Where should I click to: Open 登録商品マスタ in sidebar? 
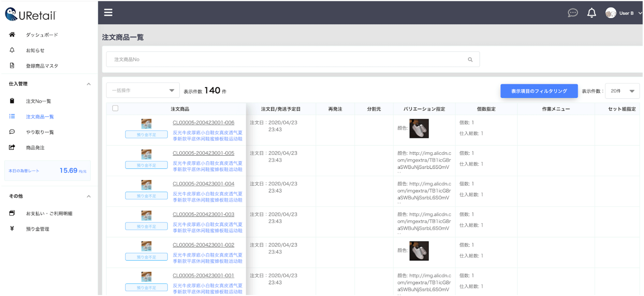pos(42,66)
